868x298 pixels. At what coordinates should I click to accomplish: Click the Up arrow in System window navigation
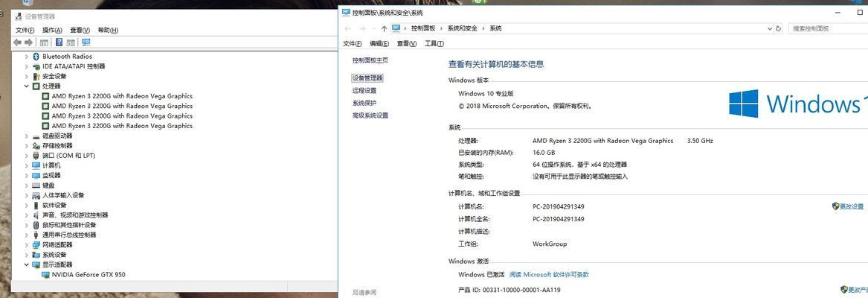pyautogui.click(x=385, y=28)
